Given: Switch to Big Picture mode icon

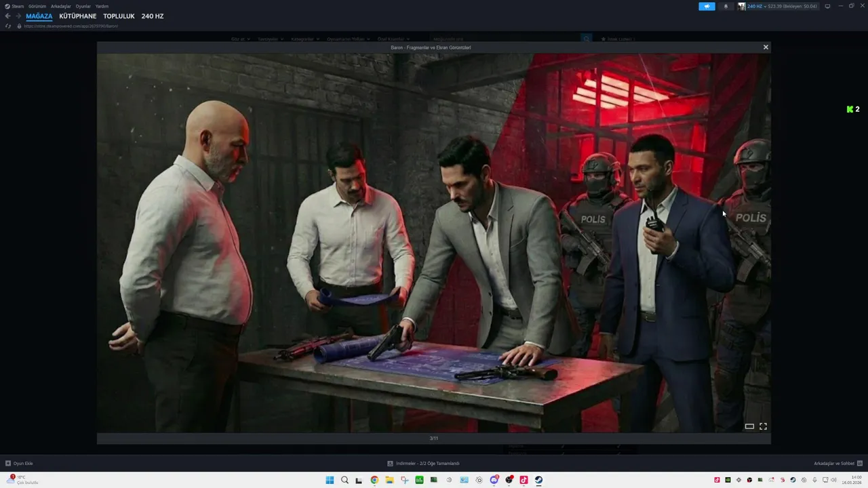Looking at the screenshot, I should (827, 6).
